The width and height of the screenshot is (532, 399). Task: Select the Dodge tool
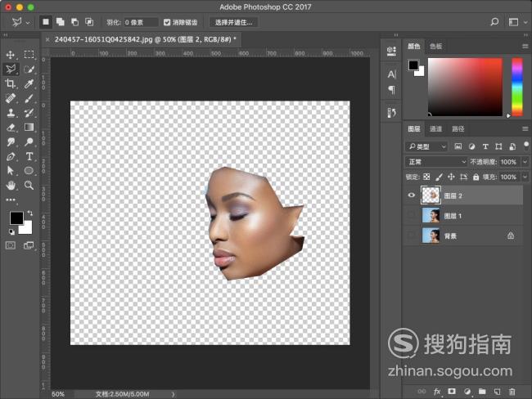pyautogui.click(x=29, y=141)
